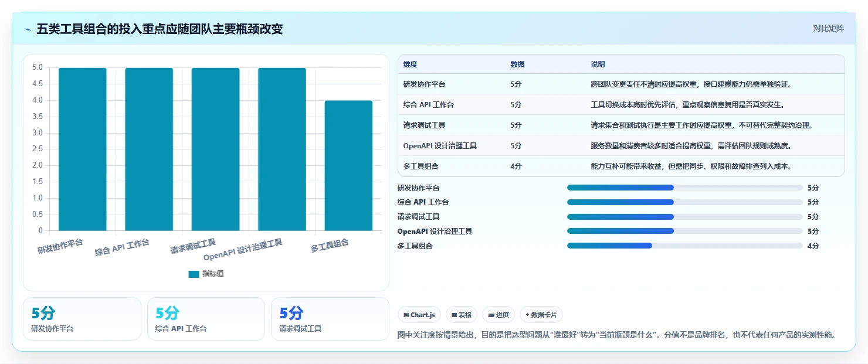Click the icon in the 进度 chip
This screenshot has width=868, height=364.
pyautogui.click(x=491, y=315)
